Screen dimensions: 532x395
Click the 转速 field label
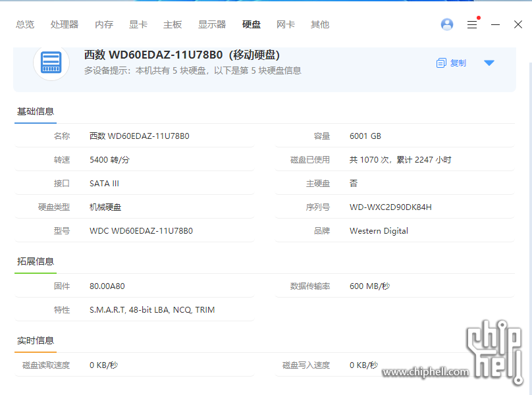pyautogui.click(x=62, y=160)
